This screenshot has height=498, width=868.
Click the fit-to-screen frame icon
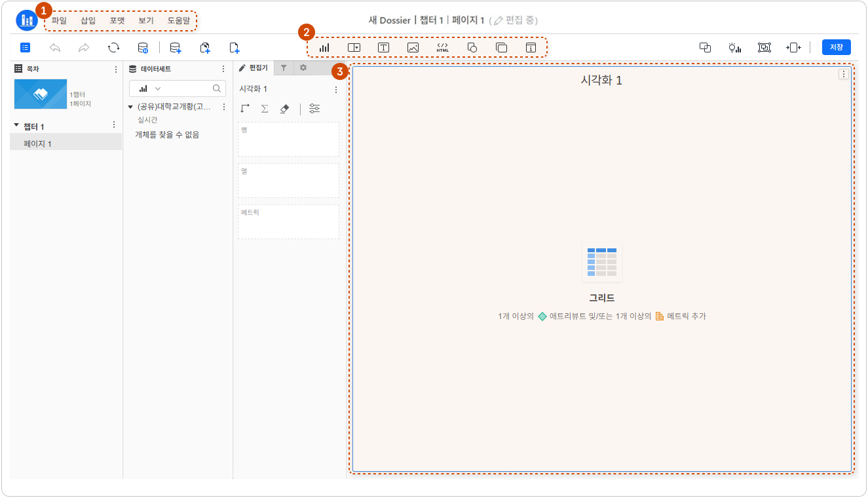[764, 47]
